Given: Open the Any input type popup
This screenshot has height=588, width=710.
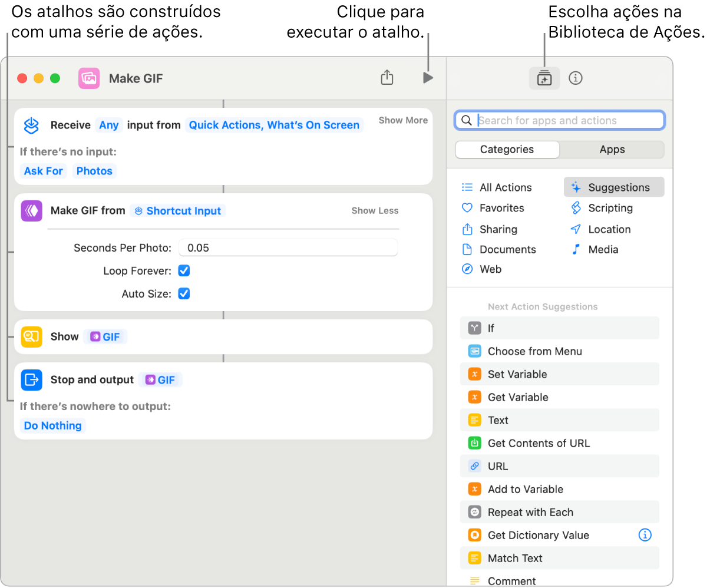Looking at the screenshot, I should coord(109,125).
